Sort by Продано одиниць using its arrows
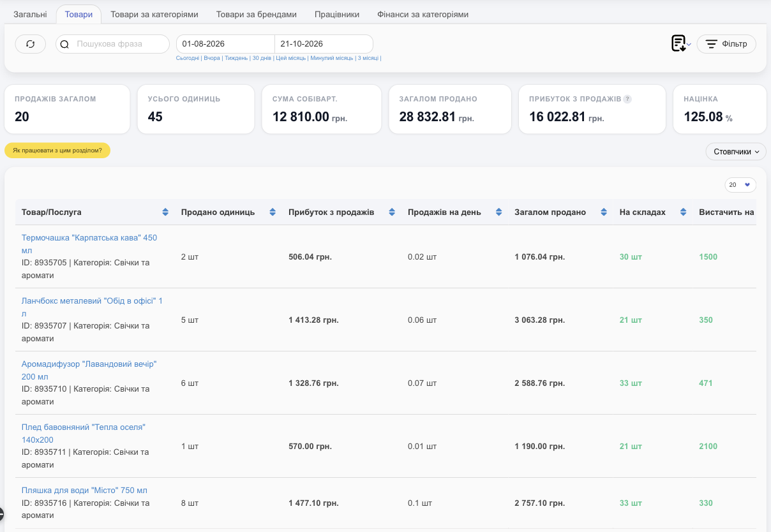The width and height of the screenshot is (771, 532). tap(273, 212)
